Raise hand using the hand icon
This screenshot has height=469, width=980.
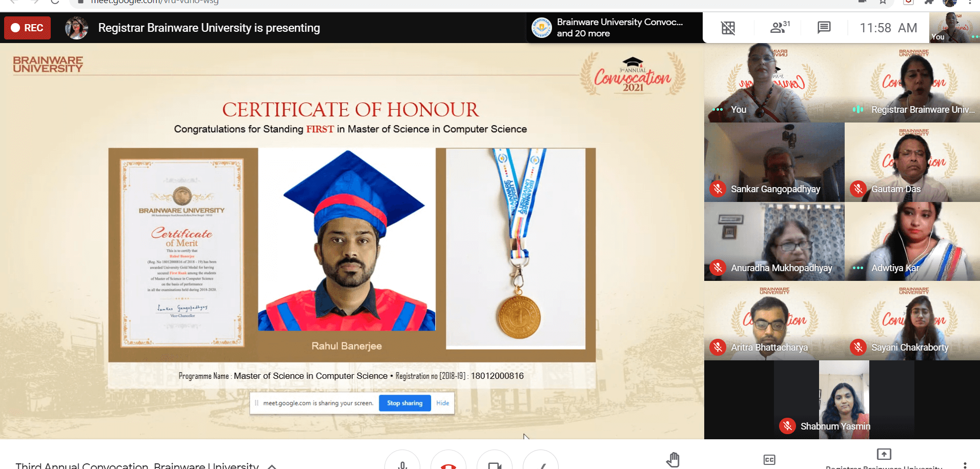[x=673, y=460]
